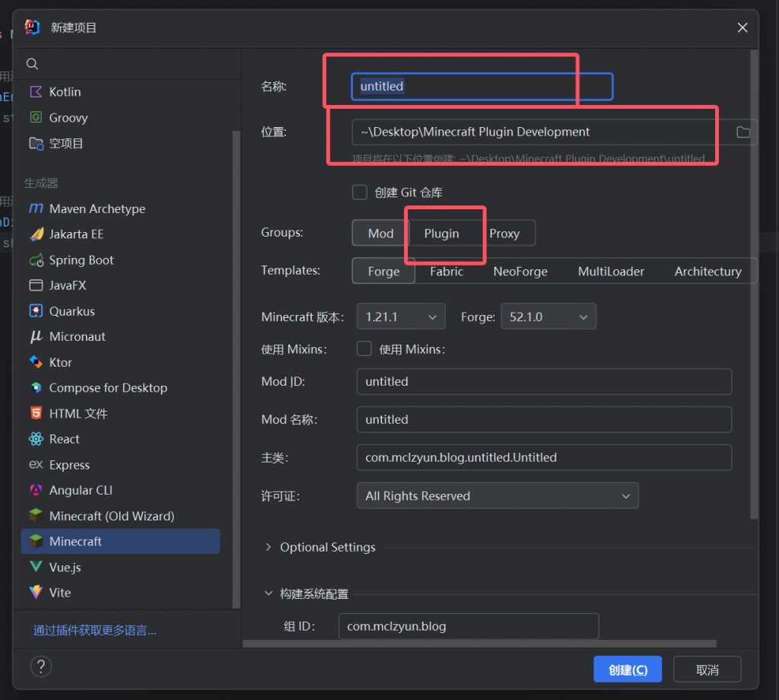Choose the Angular CLI generator icon

[x=36, y=490]
